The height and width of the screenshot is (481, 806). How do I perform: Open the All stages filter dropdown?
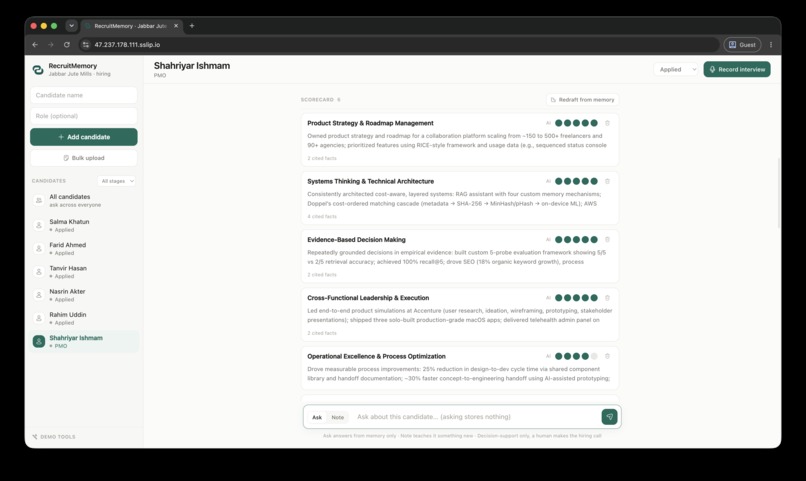pyautogui.click(x=117, y=181)
